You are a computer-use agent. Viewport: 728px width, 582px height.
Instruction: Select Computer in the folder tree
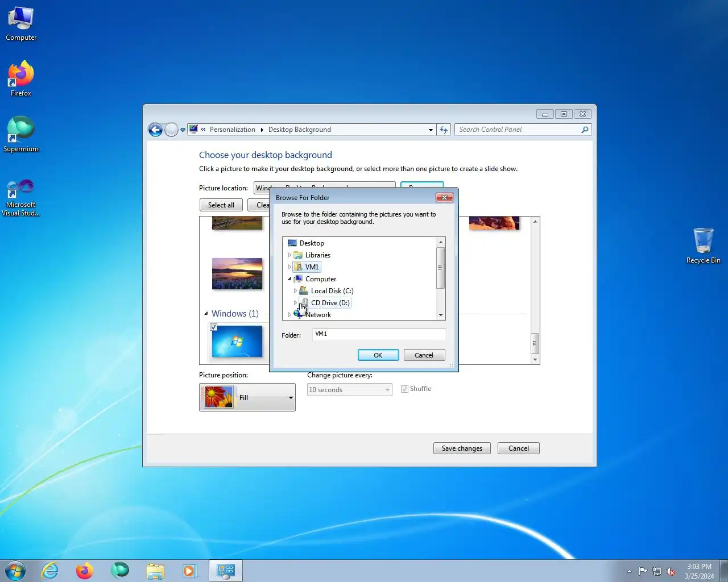pyautogui.click(x=321, y=278)
